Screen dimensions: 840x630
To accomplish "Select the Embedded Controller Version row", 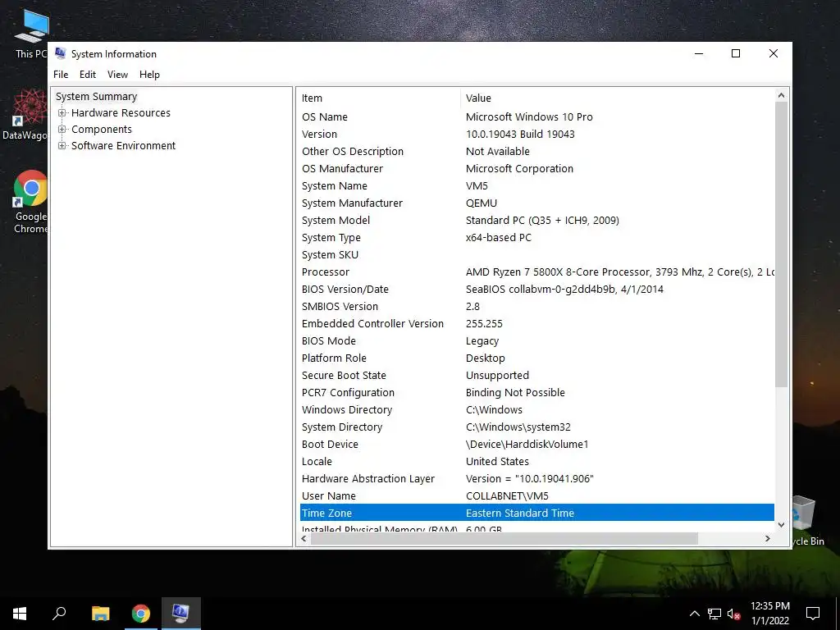I will click(536, 323).
